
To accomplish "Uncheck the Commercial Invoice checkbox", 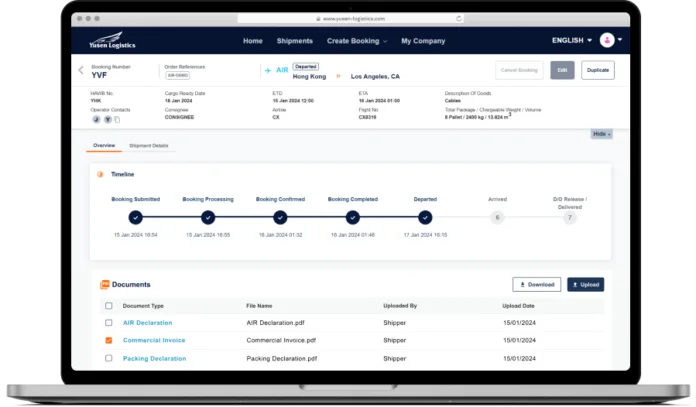I will click(109, 341).
